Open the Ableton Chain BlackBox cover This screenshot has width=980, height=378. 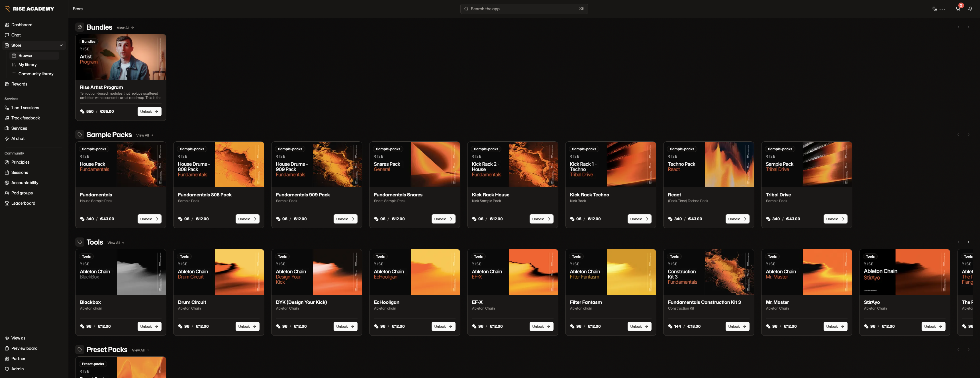(121, 272)
